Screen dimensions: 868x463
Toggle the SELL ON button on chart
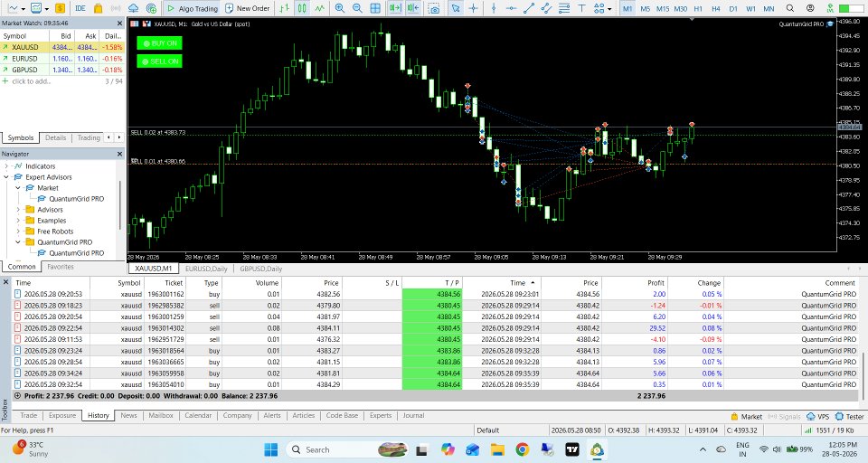pyautogui.click(x=159, y=61)
